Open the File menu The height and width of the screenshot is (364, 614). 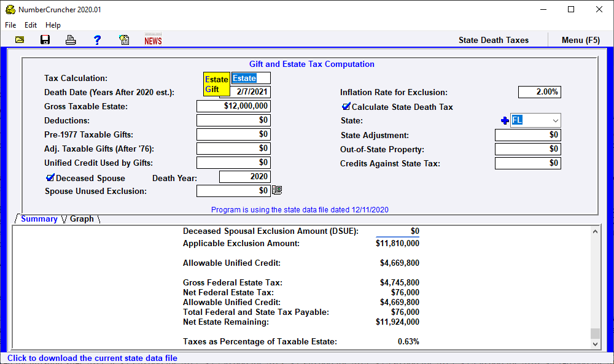click(x=10, y=25)
